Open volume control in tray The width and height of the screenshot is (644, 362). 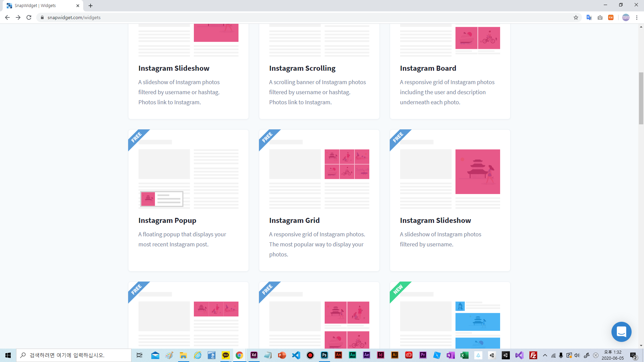(x=577, y=355)
